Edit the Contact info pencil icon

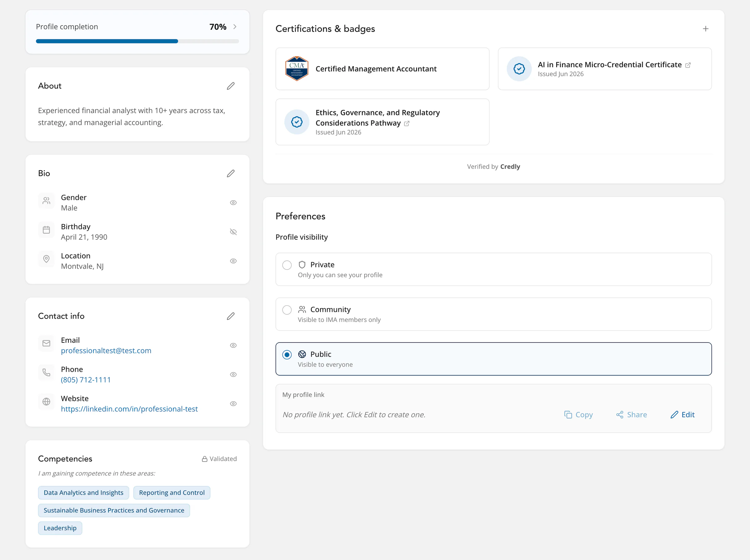[230, 316]
